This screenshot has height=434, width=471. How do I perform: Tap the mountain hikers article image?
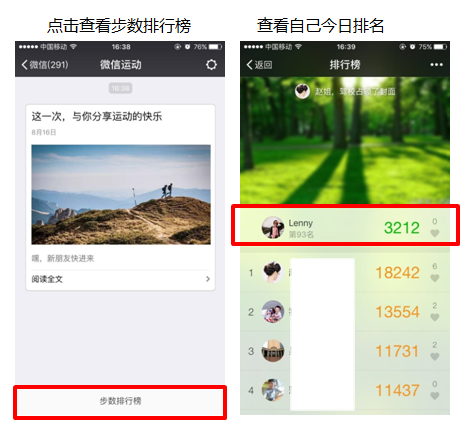click(121, 195)
